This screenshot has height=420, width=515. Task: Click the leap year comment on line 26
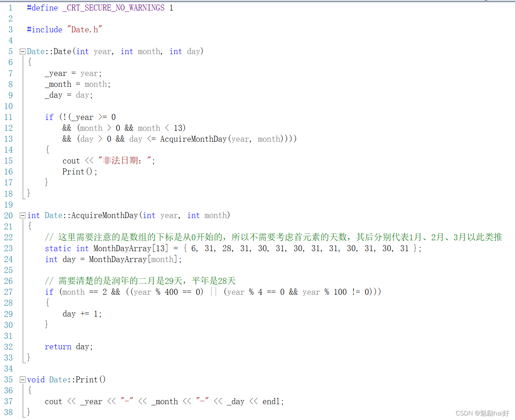(x=140, y=281)
